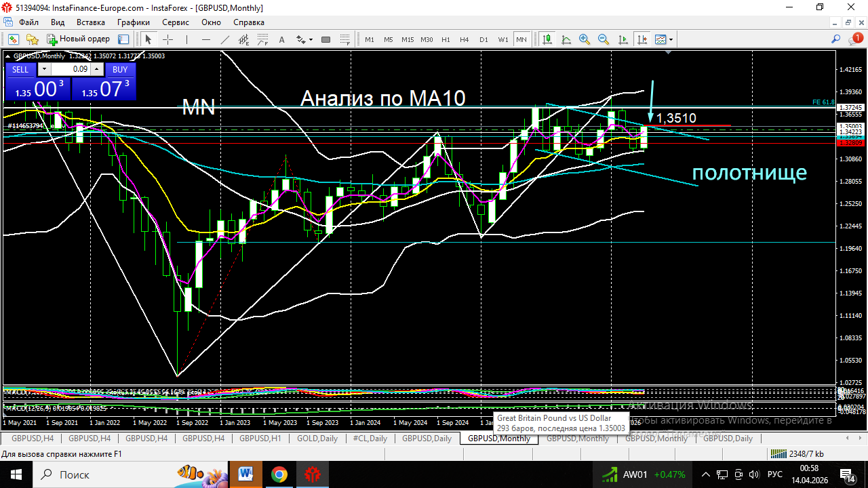The image size is (868, 488).
Task: Switch to the GOLD,Daily chart tab
Action: 317,438
